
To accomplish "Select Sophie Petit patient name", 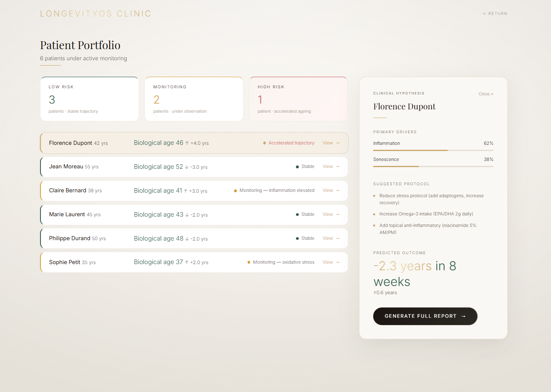I will [x=65, y=262].
